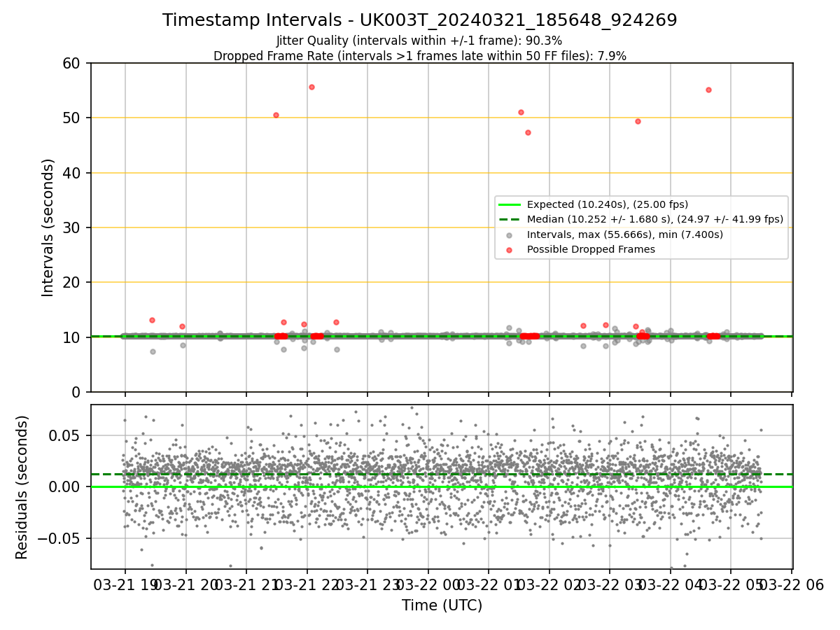Click the red dot marker in the legend
The height and width of the screenshot is (630, 840).
[510, 249]
